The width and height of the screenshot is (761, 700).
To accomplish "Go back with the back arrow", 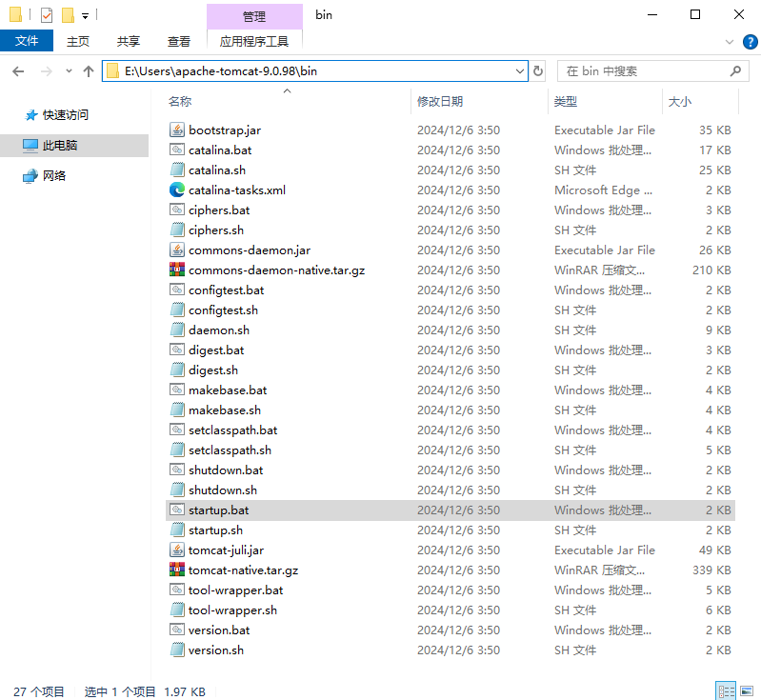I will click(x=18, y=71).
